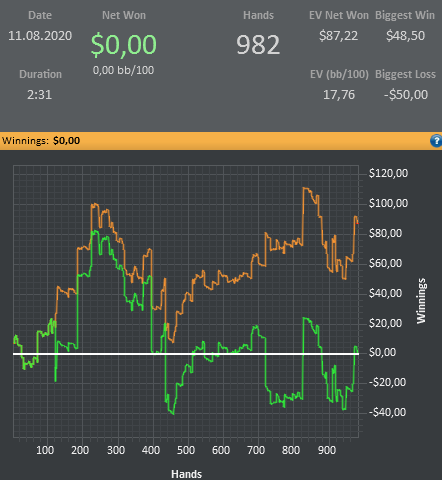Click the 100 tick on hands axis
The width and height of the screenshot is (442, 480).
click(45, 450)
